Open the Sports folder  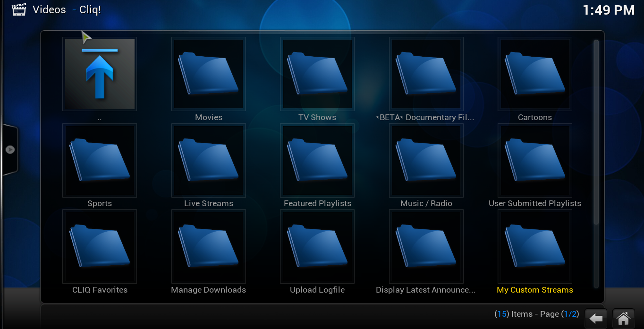click(x=99, y=160)
